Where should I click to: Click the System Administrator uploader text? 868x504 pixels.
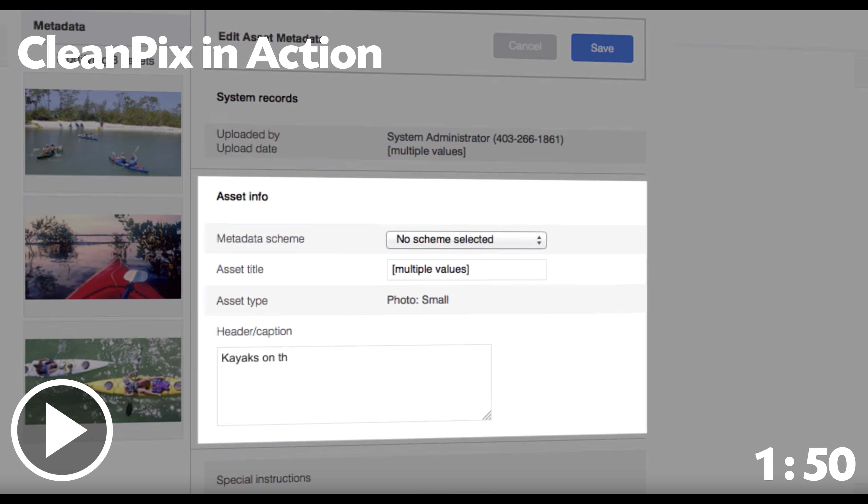(475, 138)
